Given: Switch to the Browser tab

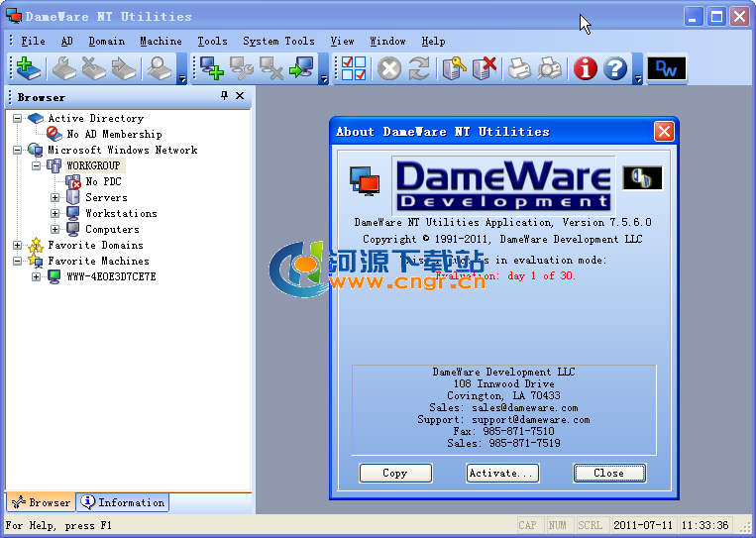Looking at the screenshot, I should [42, 502].
